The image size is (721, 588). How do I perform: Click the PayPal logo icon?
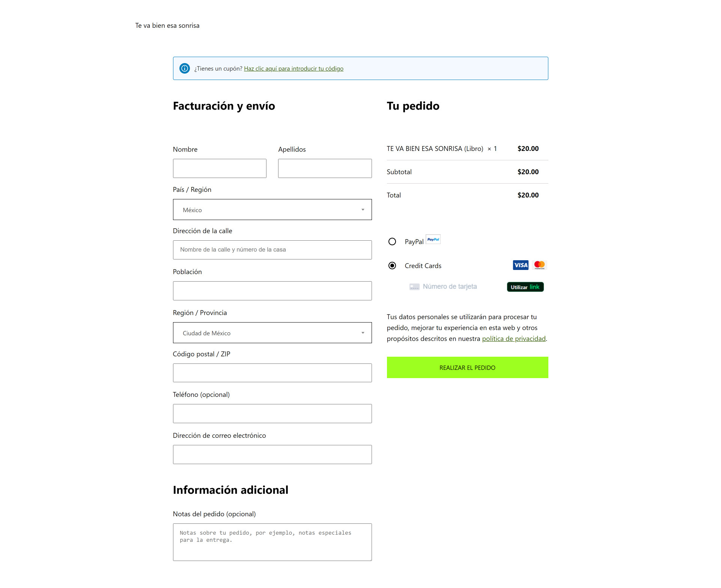(x=433, y=240)
